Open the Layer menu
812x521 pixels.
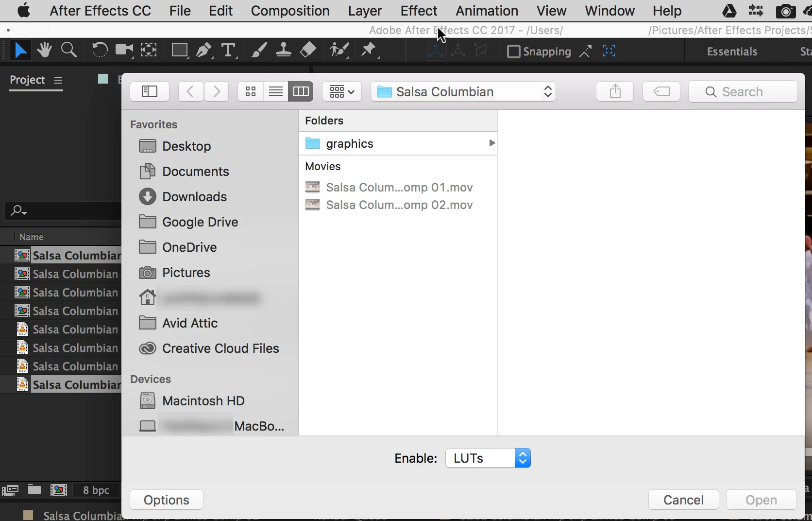click(365, 11)
